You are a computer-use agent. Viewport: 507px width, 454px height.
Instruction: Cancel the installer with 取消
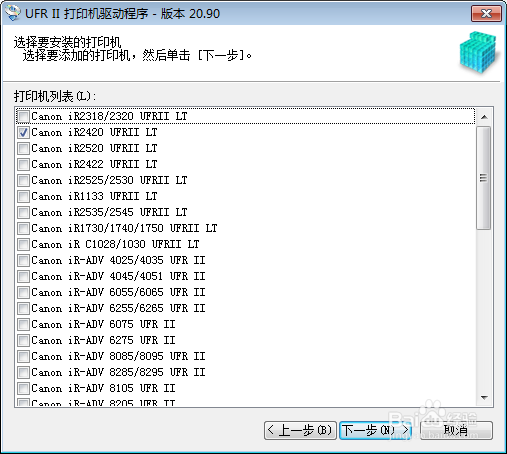pyautogui.click(x=456, y=430)
